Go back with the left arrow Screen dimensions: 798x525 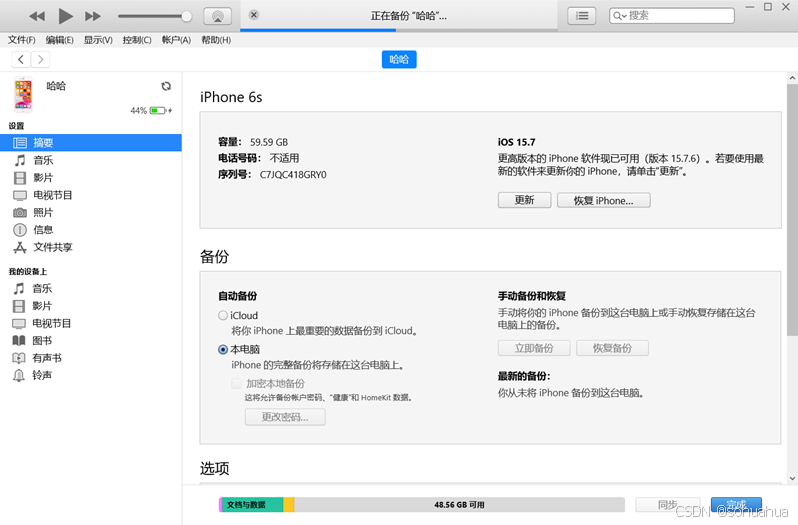point(21,60)
